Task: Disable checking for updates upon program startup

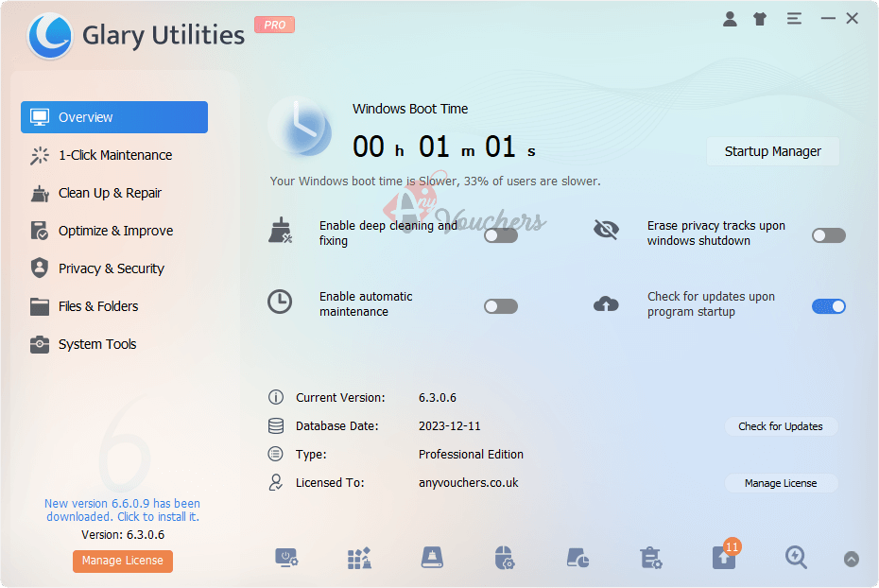Action: coord(829,306)
